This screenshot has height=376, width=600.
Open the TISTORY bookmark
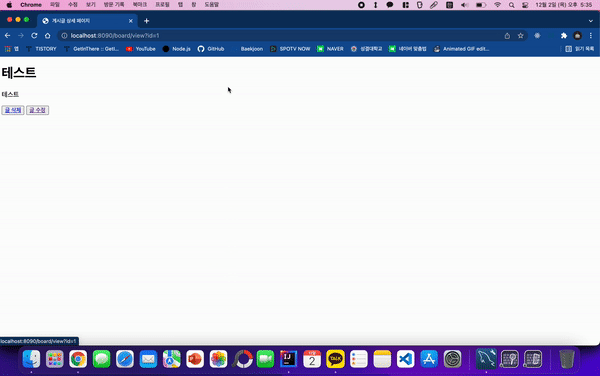click(x=41, y=49)
